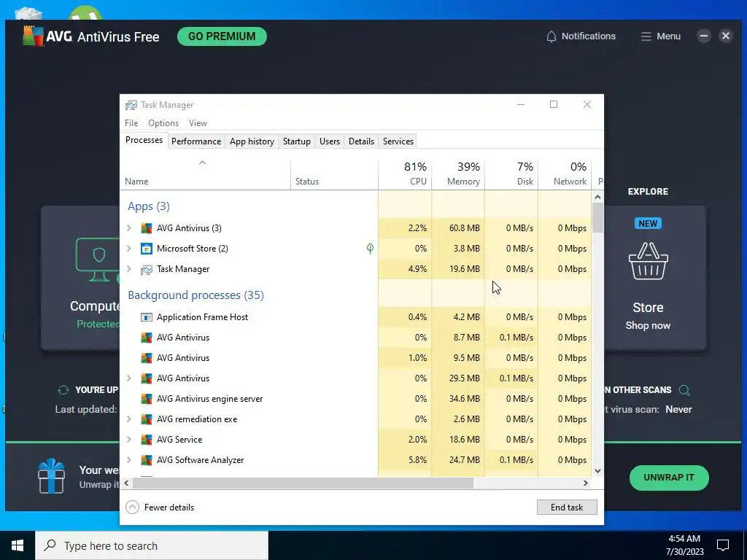Viewport: 747px width, 560px height.
Task: Switch to the Users tab
Action: coord(330,141)
